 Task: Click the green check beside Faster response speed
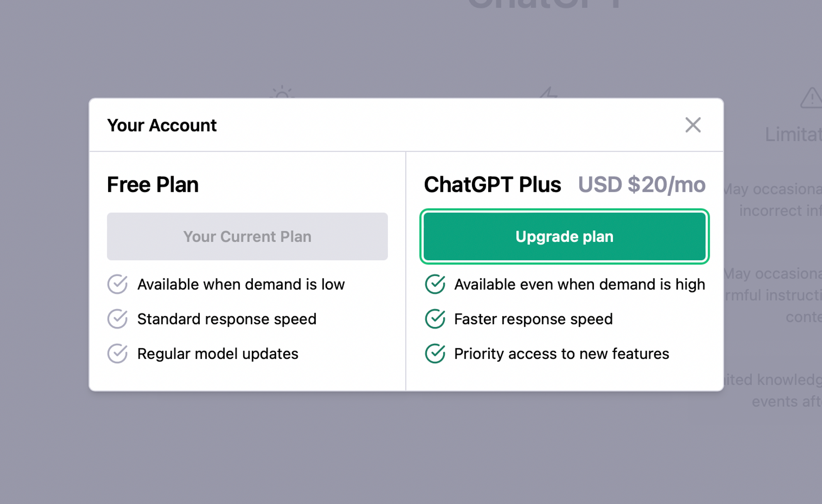(x=435, y=319)
